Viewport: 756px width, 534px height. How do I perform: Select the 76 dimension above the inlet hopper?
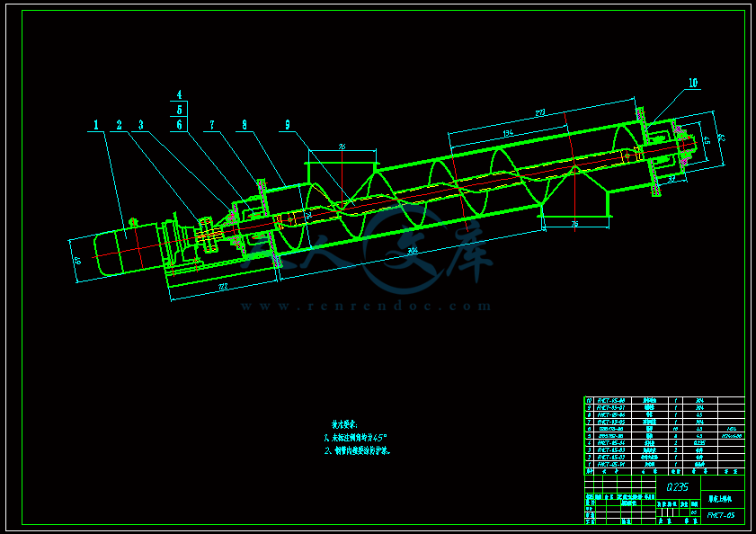click(342, 147)
